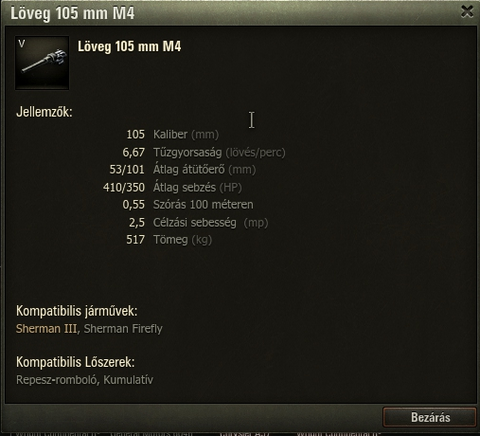The height and width of the screenshot is (436, 480).
Task: Open the Sherman Firefly vehicle link
Action: [123, 329]
